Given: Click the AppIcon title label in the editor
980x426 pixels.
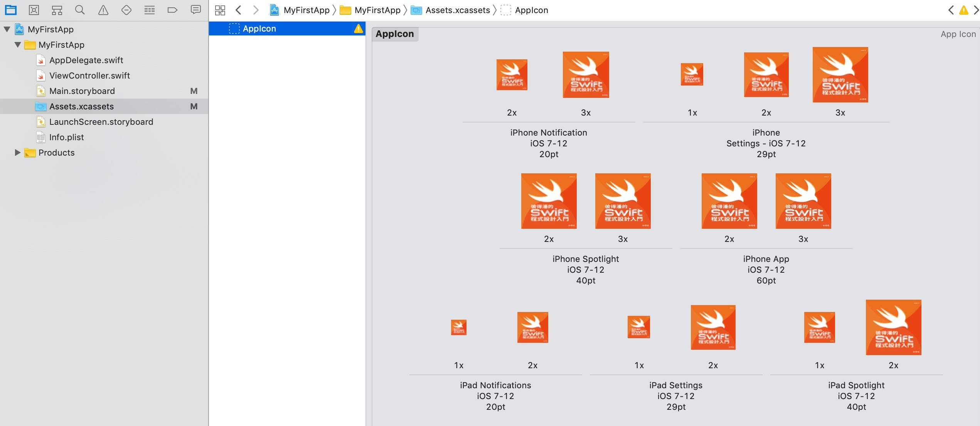Looking at the screenshot, I should pyautogui.click(x=395, y=34).
